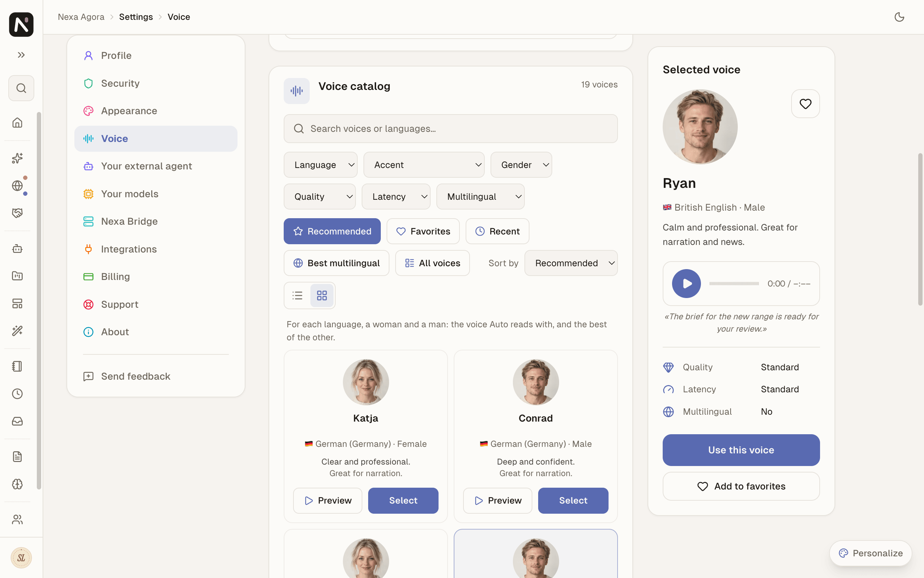Select the Katja voice
This screenshot has height=578, width=924.
[x=403, y=500]
